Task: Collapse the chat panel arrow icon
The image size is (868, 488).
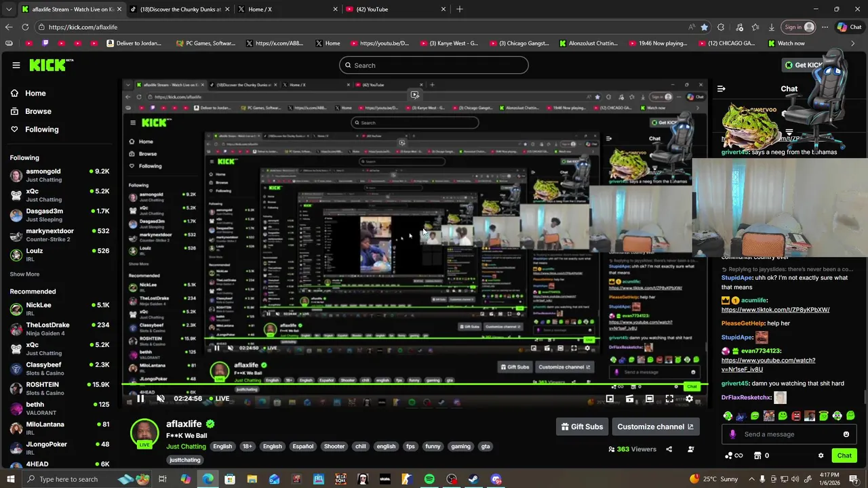Action: [722, 89]
